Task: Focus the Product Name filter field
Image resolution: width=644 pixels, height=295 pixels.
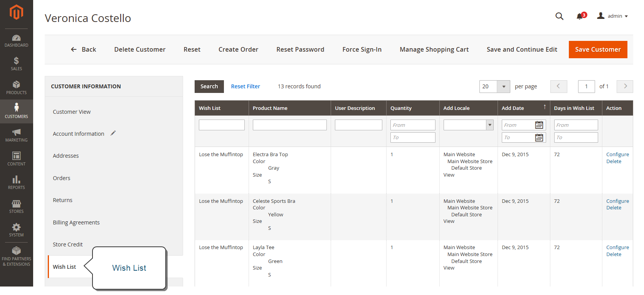Action: [x=290, y=125]
